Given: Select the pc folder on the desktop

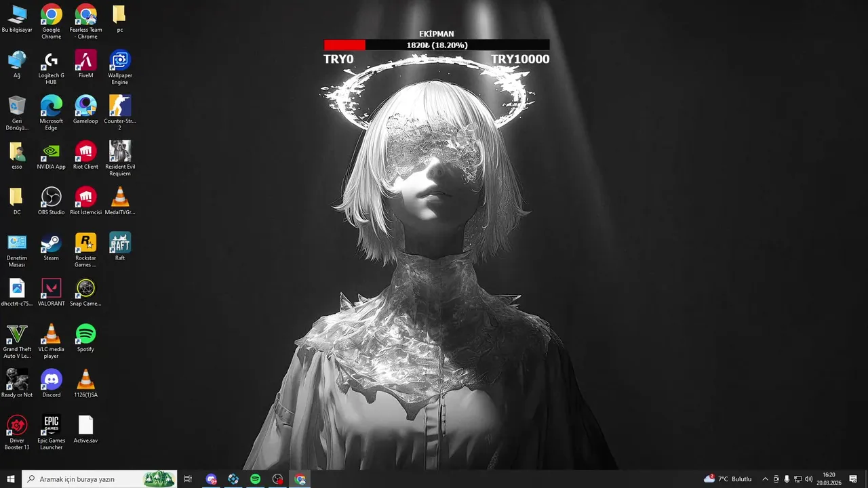Looking at the screenshot, I should click(119, 20).
